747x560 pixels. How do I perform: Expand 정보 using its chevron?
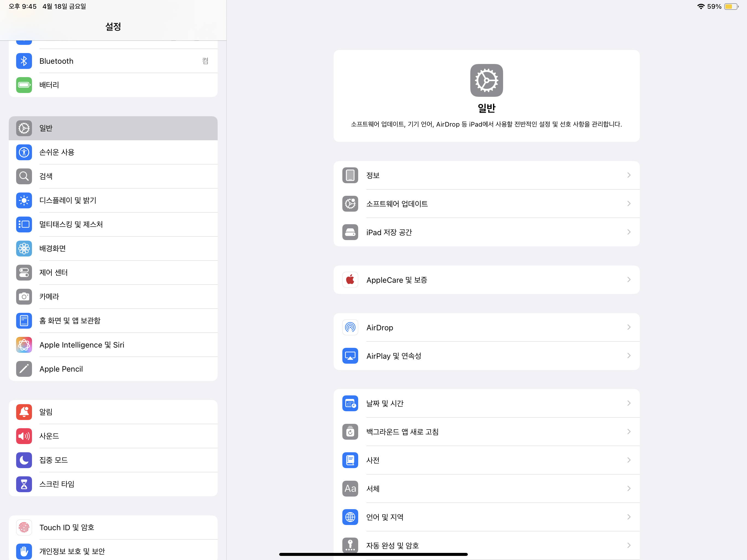629,175
